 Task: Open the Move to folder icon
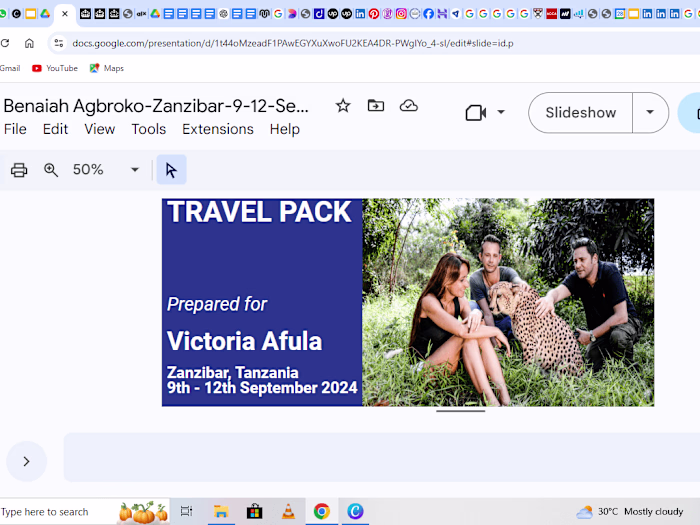[375, 106]
